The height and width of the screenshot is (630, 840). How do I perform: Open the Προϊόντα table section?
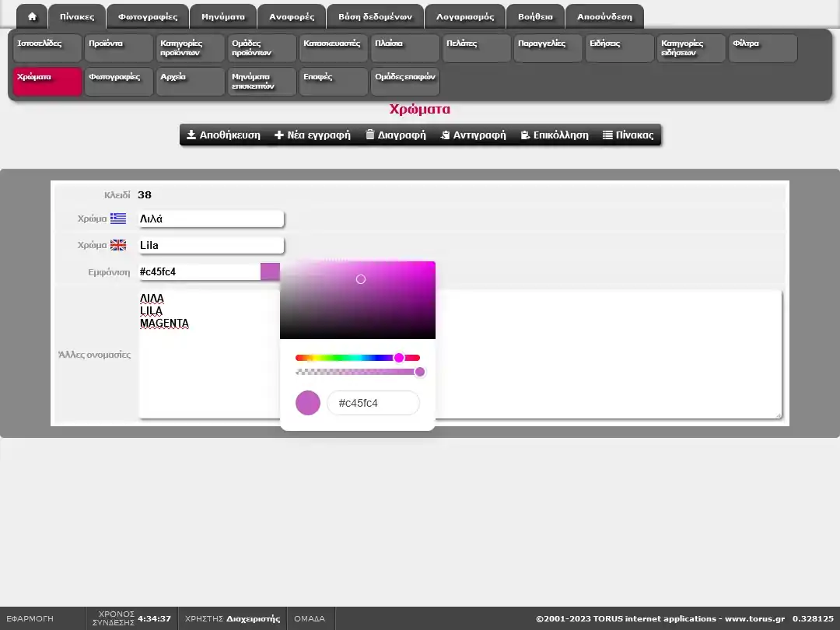(x=118, y=48)
